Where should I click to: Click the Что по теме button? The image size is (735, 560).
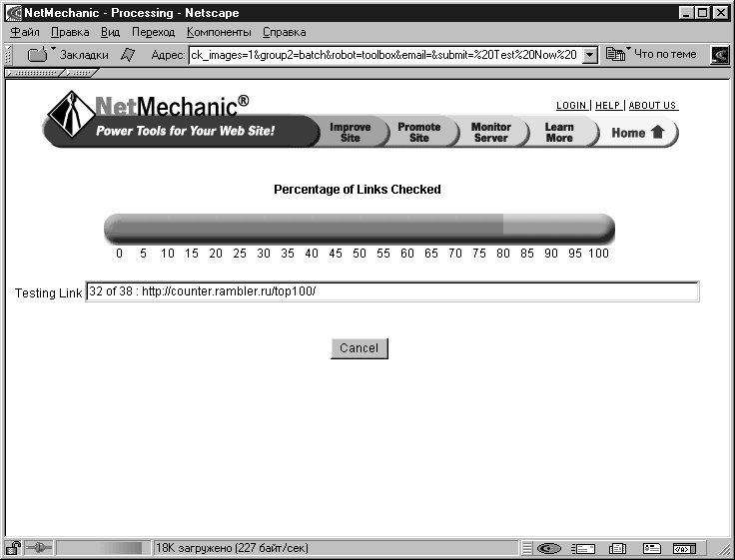coord(651,54)
